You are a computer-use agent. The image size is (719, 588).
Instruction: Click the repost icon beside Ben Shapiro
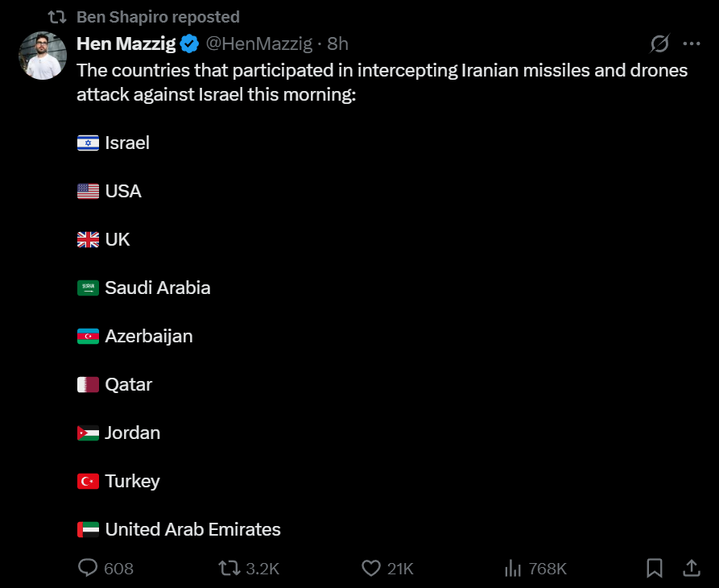click(x=57, y=17)
